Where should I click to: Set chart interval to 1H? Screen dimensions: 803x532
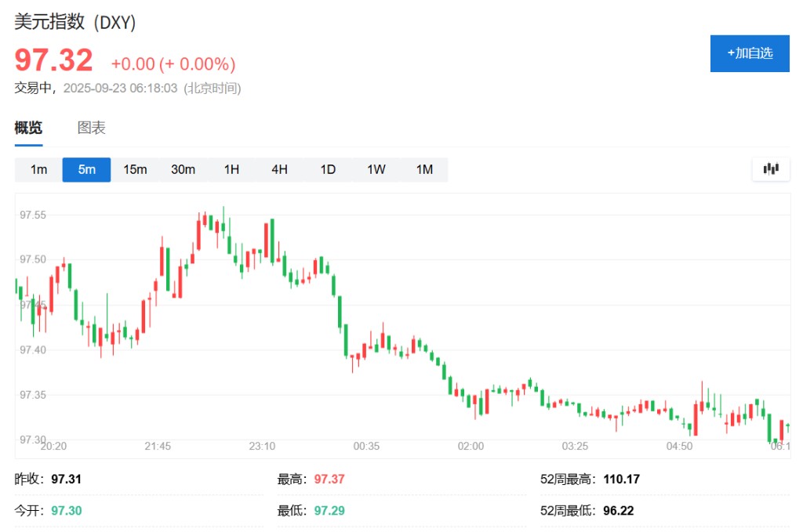[231, 169]
